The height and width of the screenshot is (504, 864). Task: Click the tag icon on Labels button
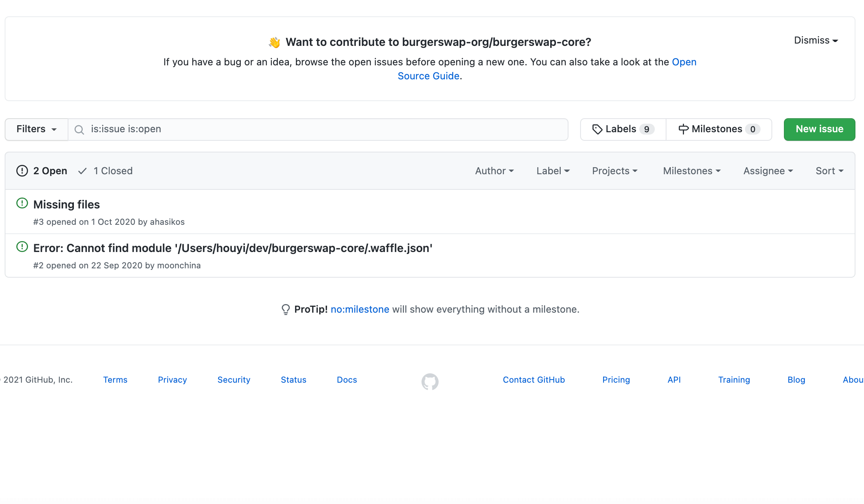tap(597, 129)
